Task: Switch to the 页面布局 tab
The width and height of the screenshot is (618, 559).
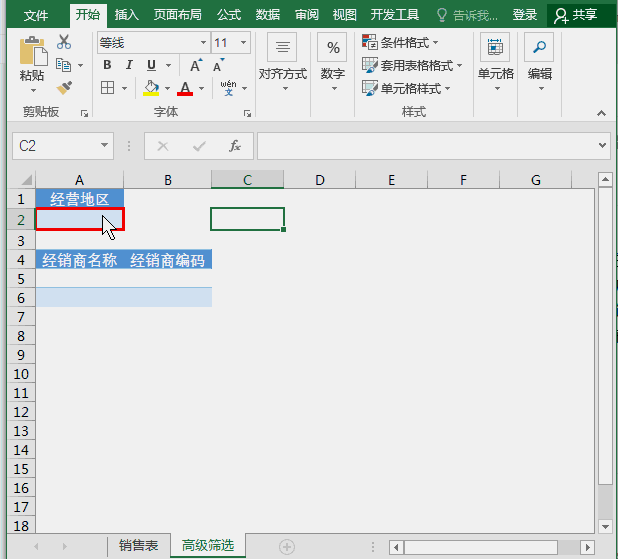Action: [177, 15]
